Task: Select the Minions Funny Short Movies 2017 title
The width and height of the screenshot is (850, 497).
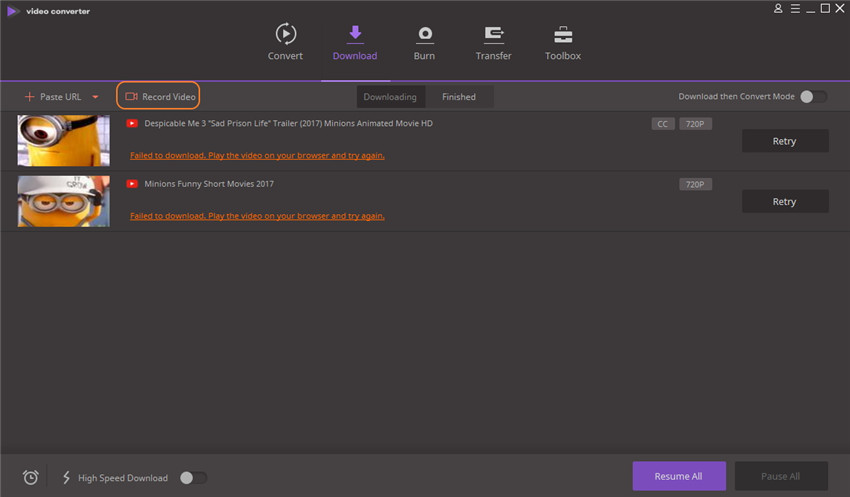Action: click(x=209, y=184)
